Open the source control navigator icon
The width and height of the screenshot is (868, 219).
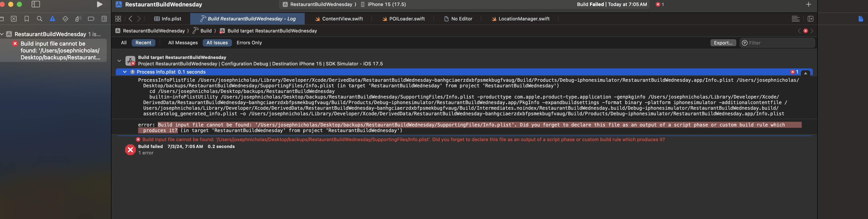coord(14,19)
